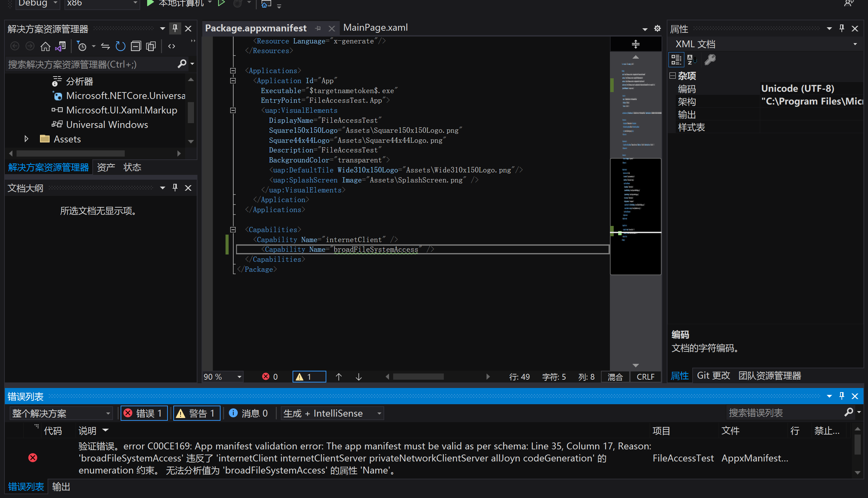Open property pages wrench icon
Screen dimensions: 868x498
point(710,60)
